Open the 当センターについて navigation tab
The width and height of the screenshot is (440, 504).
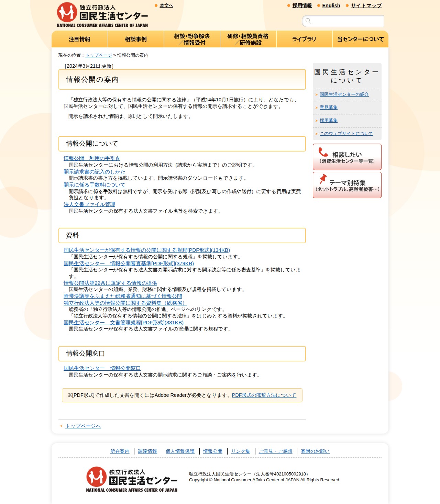click(361, 39)
